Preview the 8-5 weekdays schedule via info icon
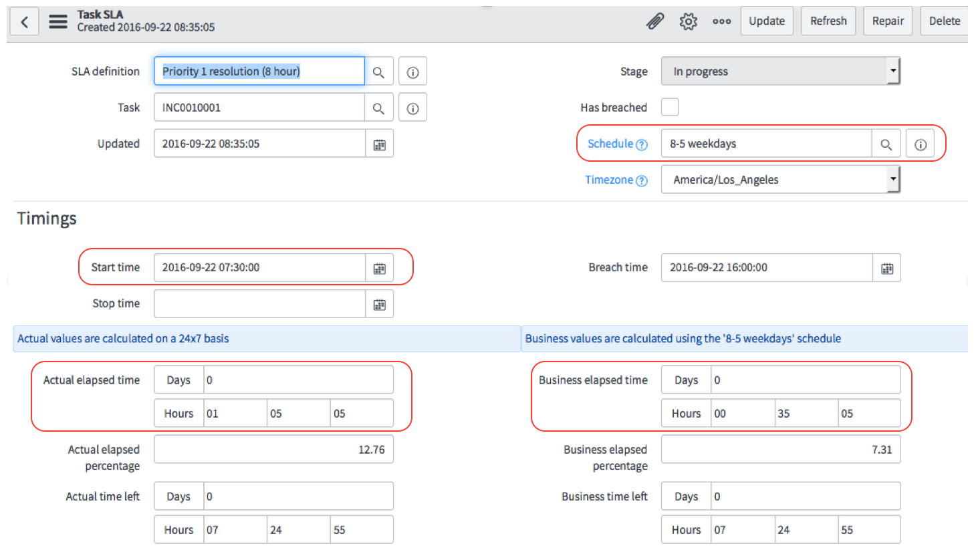976x560 pixels. (x=921, y=144)
